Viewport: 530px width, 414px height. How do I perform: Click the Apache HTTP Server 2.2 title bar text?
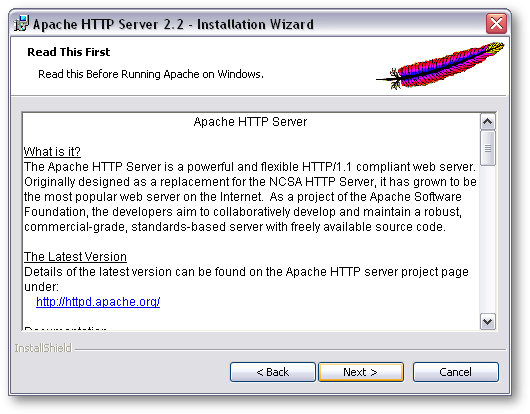[x=173, y=24]
